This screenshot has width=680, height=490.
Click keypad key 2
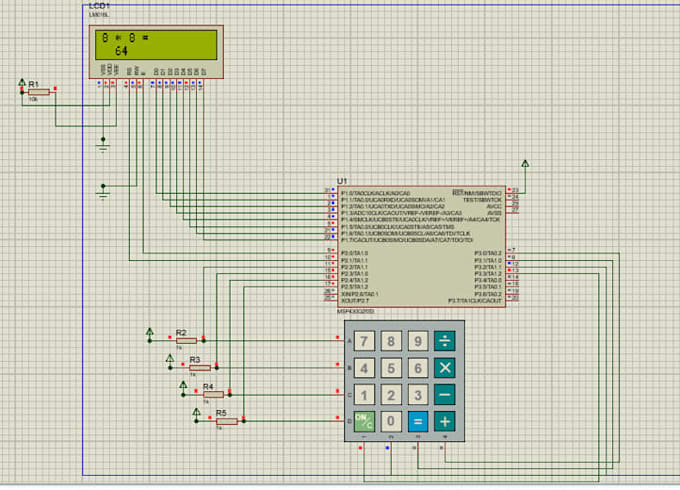click(x=391, y=395)
